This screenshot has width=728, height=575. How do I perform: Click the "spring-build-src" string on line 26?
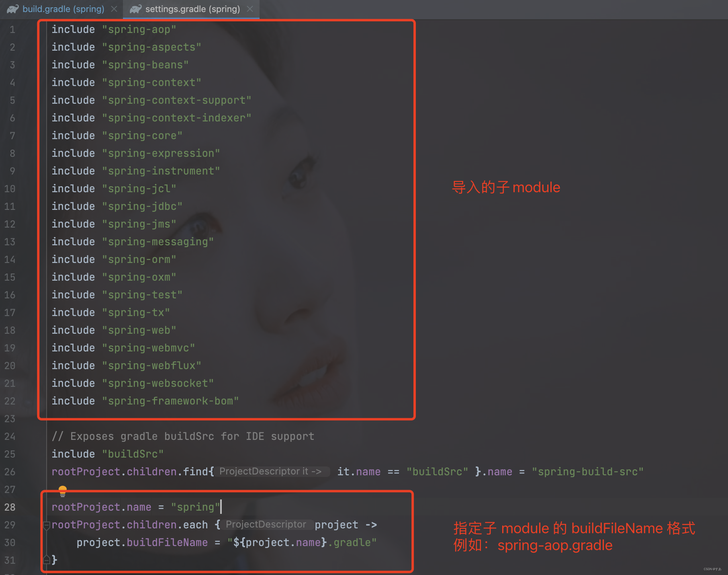click(588, 471)
